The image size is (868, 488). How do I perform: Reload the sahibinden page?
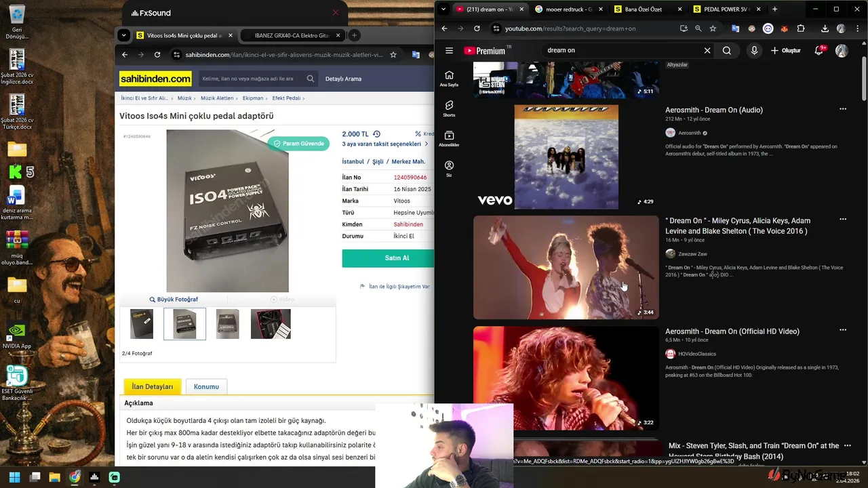click(x=157, y=55)
